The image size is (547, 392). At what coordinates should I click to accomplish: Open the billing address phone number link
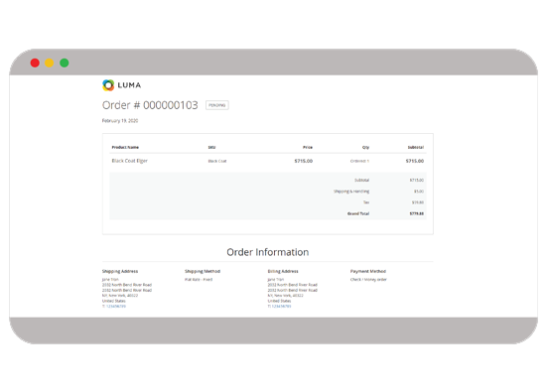coord(281,307)
